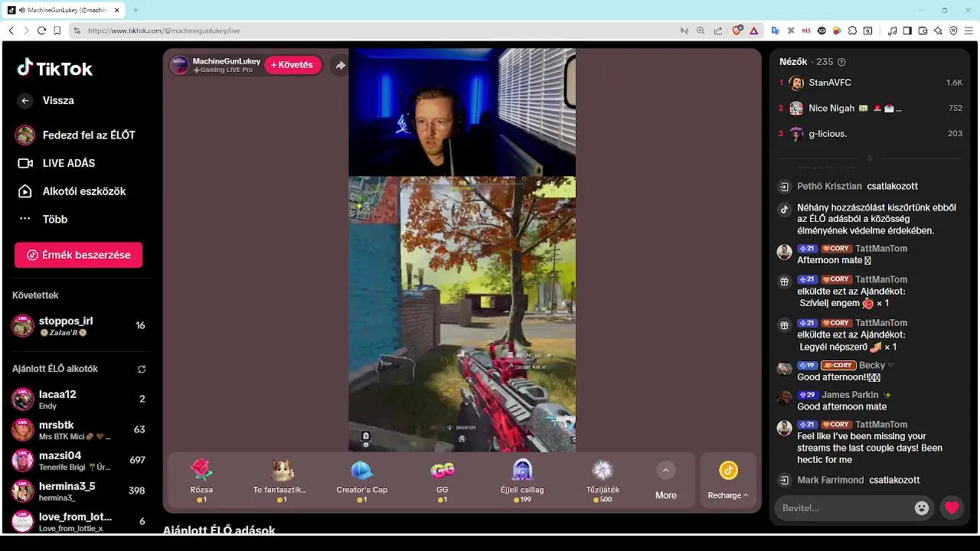Open mrsbtk live channel
The image size is (980, 551).
(x=78, y=429)
